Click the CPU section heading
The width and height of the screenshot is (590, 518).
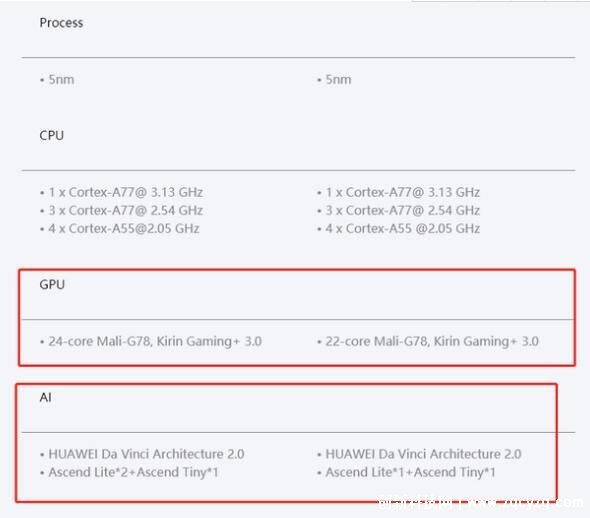pyautogui.click(x=52, y=135)
